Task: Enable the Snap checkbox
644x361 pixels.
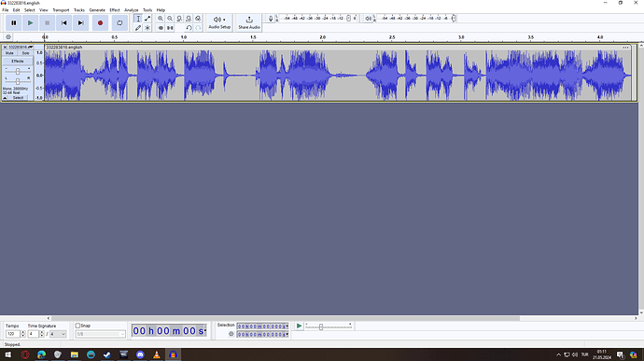Action: [x=77, y=326]
